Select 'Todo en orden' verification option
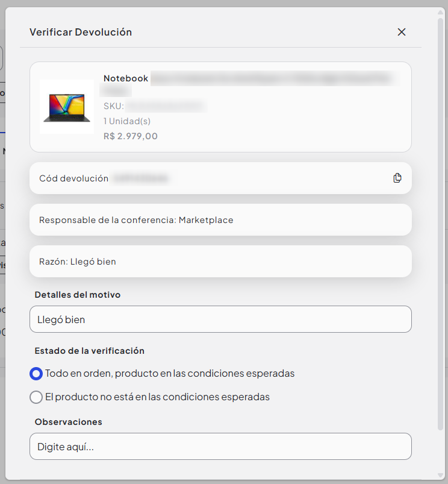 36,374
